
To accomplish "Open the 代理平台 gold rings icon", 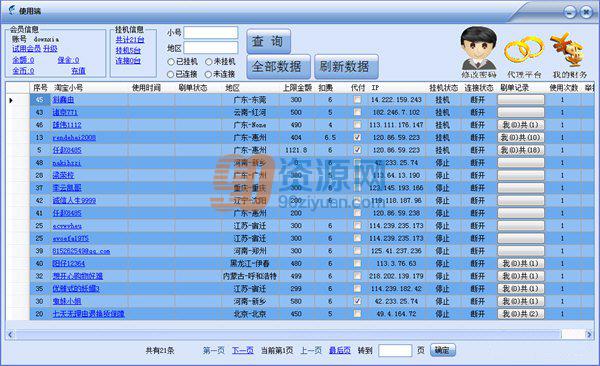I will pyautogui.click(x=523, y=50).
